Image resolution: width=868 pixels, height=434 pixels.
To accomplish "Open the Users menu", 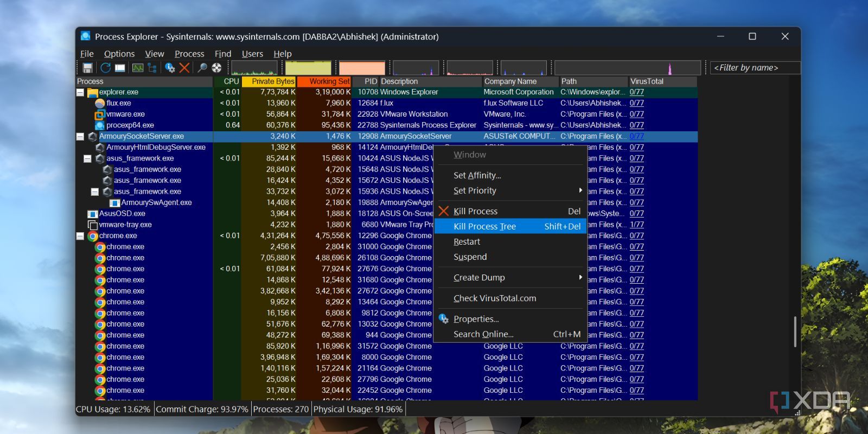I will pyautogui.click(x=252, y=54).
